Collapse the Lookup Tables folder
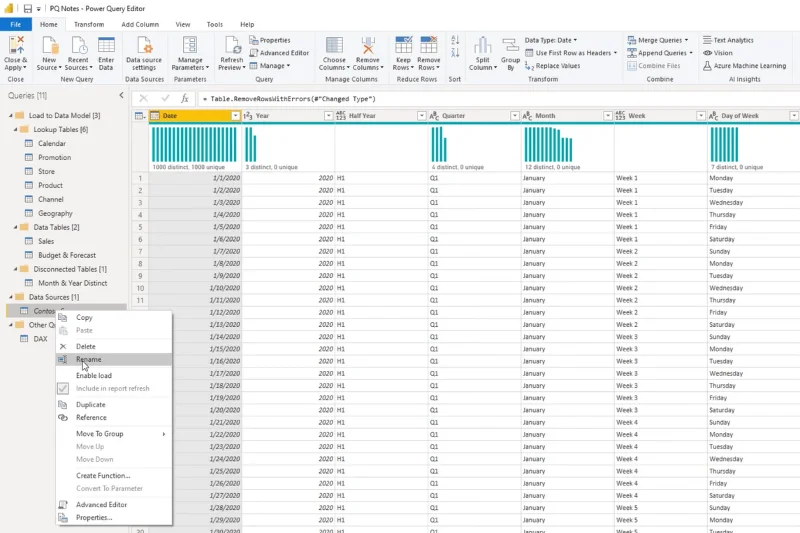800x533 pixels. click(15, 130)
